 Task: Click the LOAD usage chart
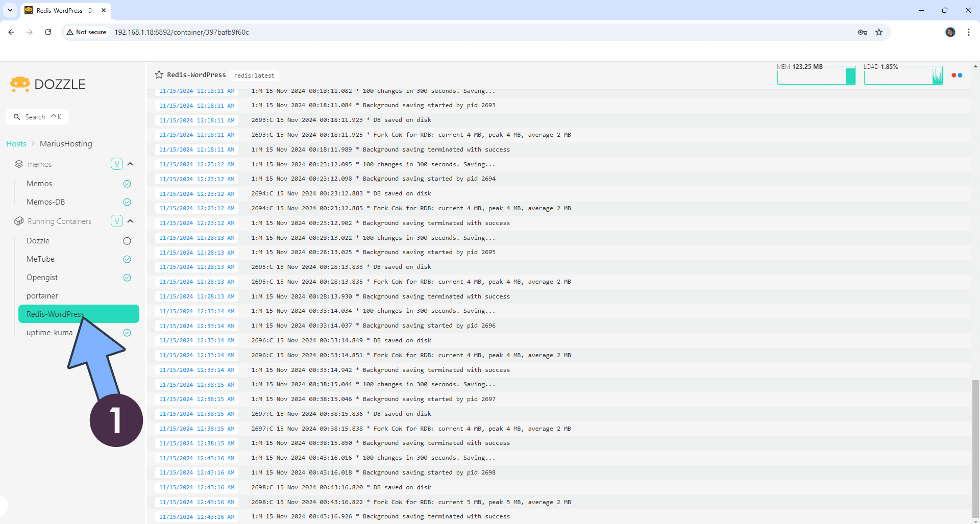[x=903, y=74]
